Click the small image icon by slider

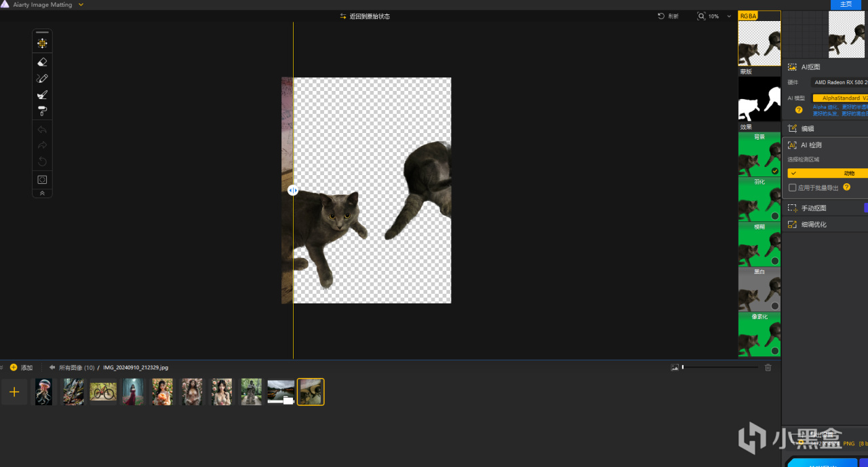click(x=675, y=367)
